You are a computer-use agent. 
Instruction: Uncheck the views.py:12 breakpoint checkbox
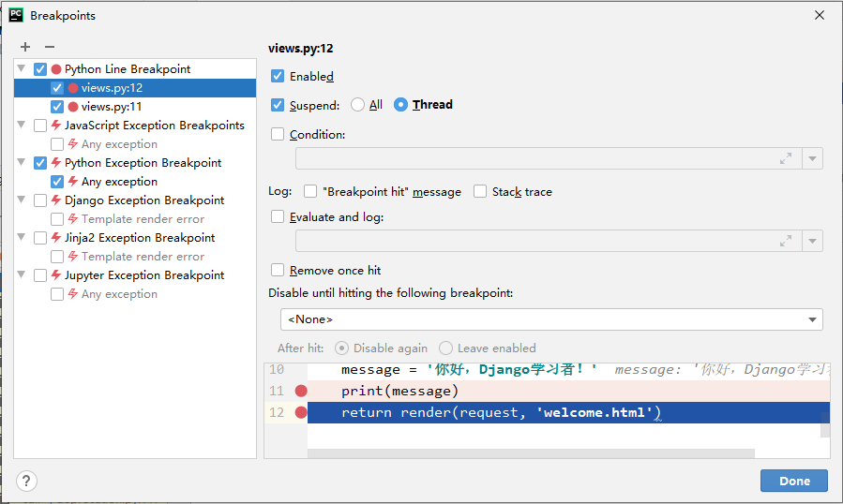(57, 88)
